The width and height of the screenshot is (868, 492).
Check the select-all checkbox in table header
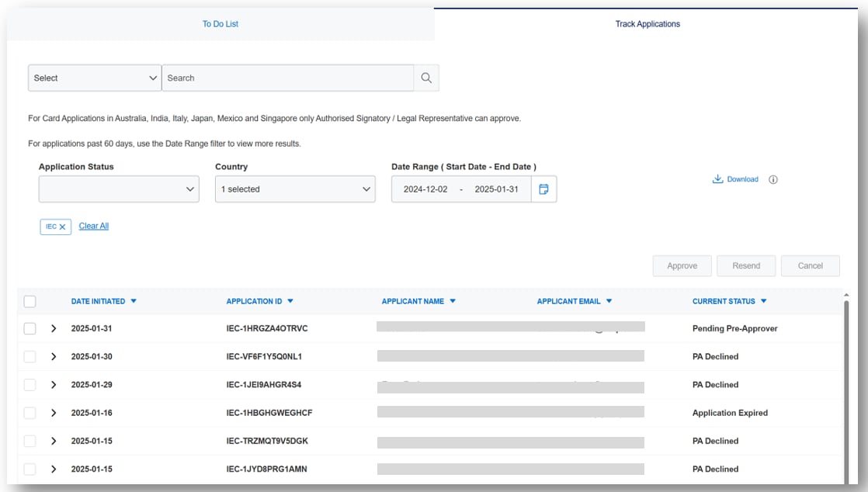point(29,301)
